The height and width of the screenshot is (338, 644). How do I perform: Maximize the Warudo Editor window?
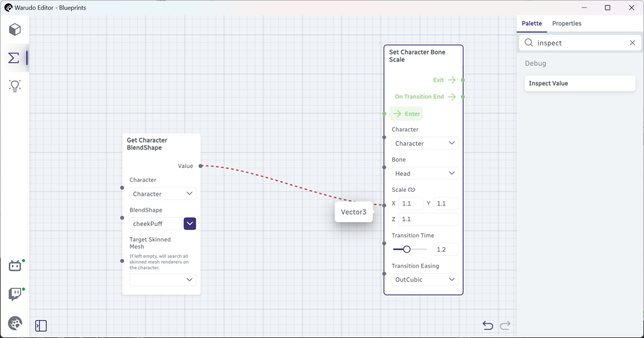(x=608, y=8)
